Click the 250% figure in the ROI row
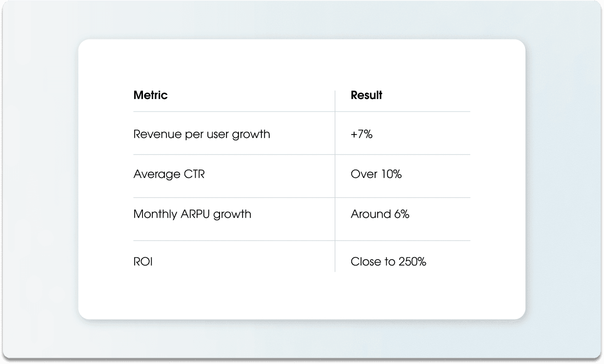 412,262
